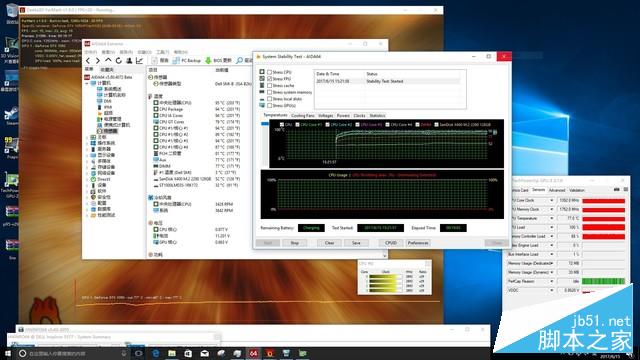Enable the Stress cache checkbox
The width and height of the screenshot is (640, 360).
[x=269, y=86]
